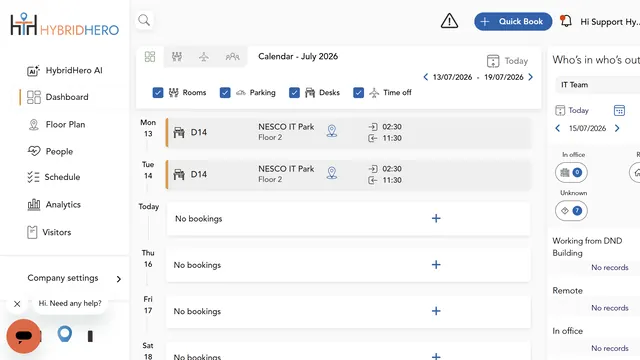Click Working from DND Building heading

(587, 247)
